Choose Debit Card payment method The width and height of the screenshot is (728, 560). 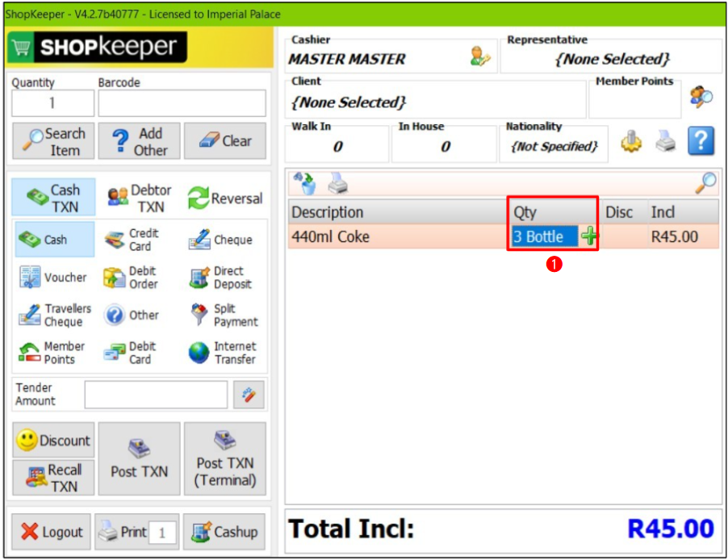pyautogui.click(x=132, y=353)
